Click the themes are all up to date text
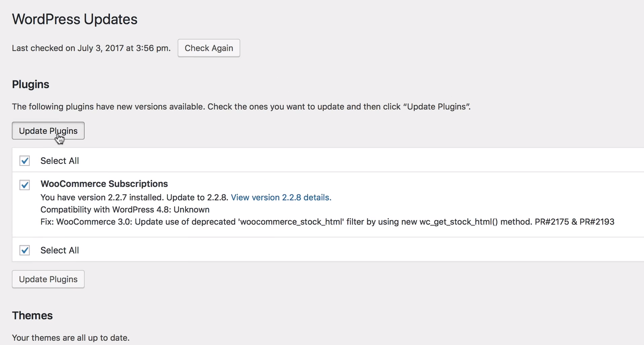The height and width of the screenshot is (345, 644). 71,338
